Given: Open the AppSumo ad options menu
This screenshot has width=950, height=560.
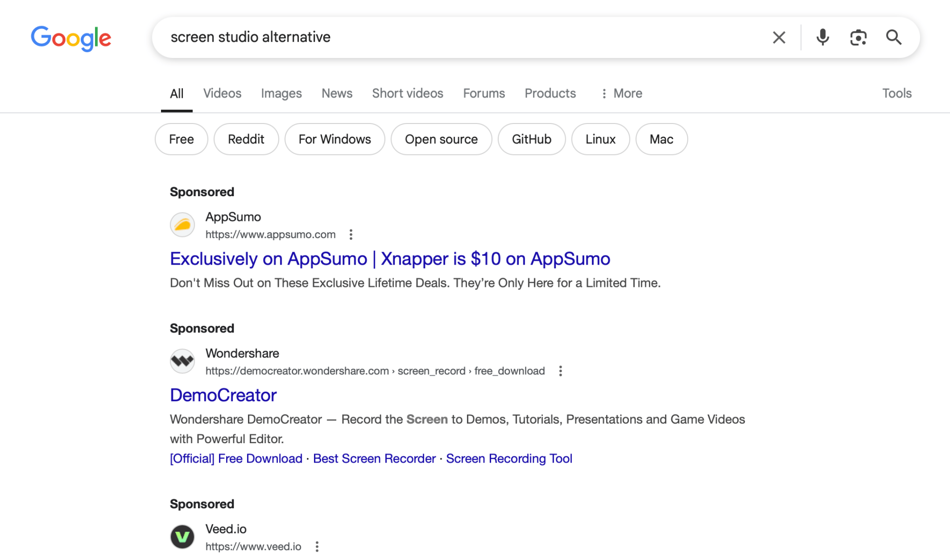Looking at the screenshot, I should point(351,235).
